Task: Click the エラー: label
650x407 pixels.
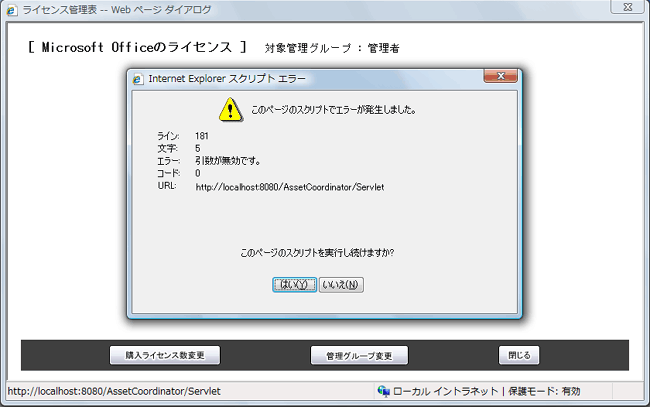Action: tap(168, 161)
